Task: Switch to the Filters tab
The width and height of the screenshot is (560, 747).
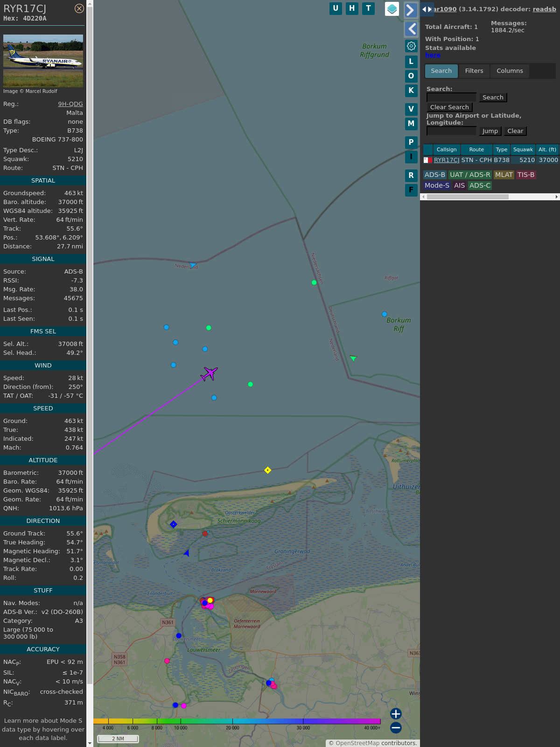Action: coord(474,71)
